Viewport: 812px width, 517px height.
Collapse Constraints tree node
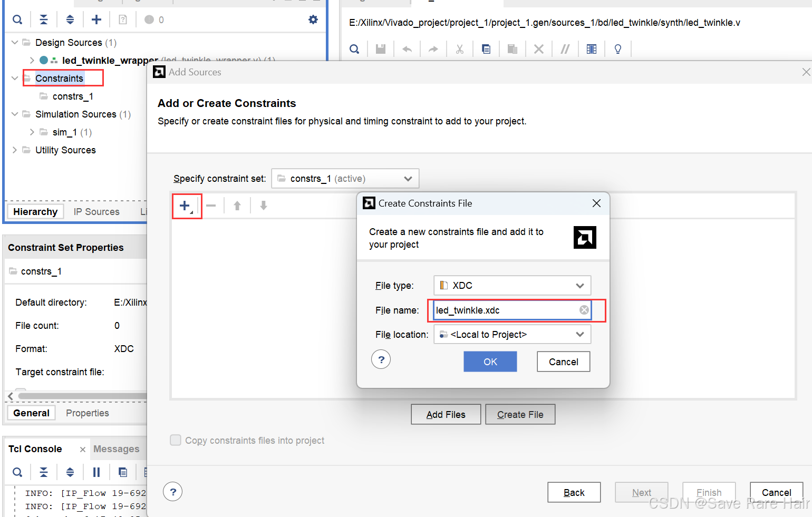point(15,78)
